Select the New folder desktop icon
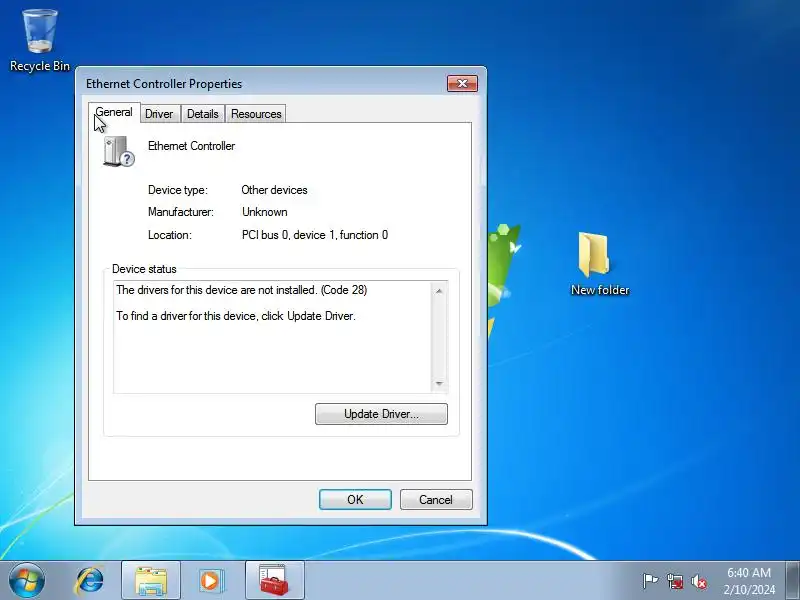 [x=600, y=263]
